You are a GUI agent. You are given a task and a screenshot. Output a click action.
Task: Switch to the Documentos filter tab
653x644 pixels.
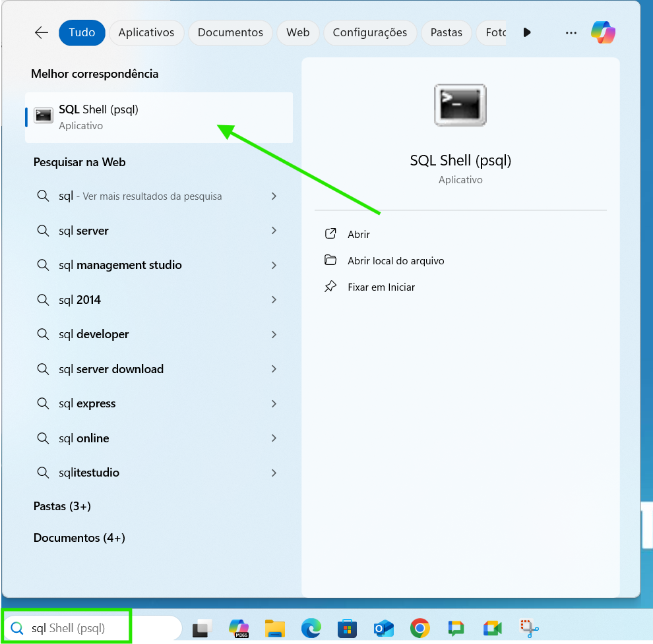click(x=230, y=32)
